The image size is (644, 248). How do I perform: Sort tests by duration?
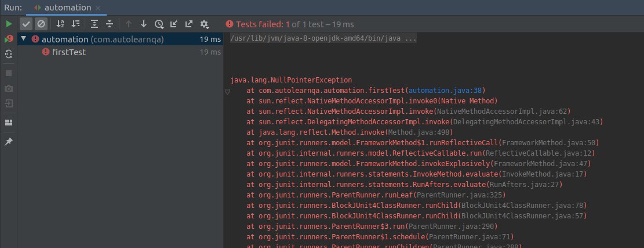click(x=75, y=24)
